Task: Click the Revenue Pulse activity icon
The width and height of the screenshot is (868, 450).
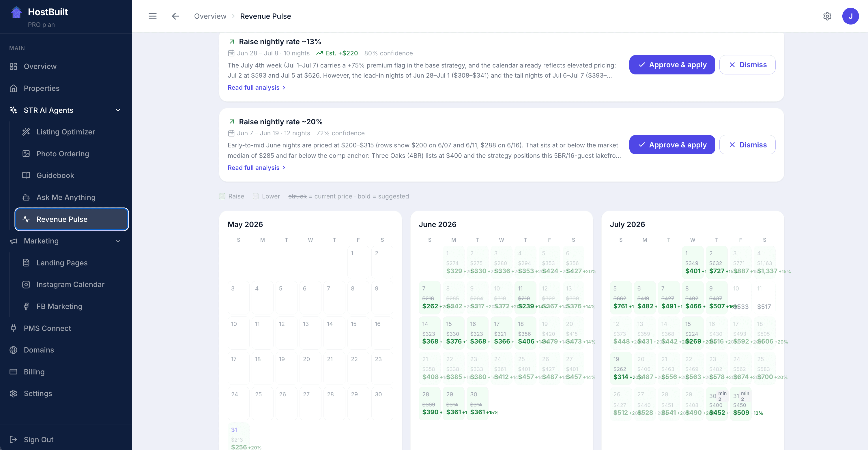Action: [26, 219]
